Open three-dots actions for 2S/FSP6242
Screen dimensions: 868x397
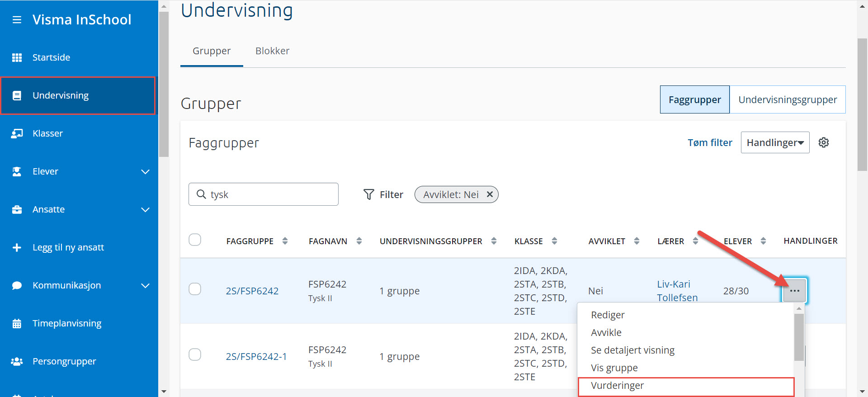click(x=794, y=291)
